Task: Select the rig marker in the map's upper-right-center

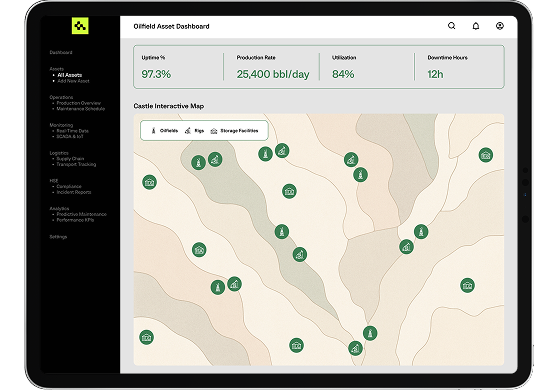Action: coord(351,160)
